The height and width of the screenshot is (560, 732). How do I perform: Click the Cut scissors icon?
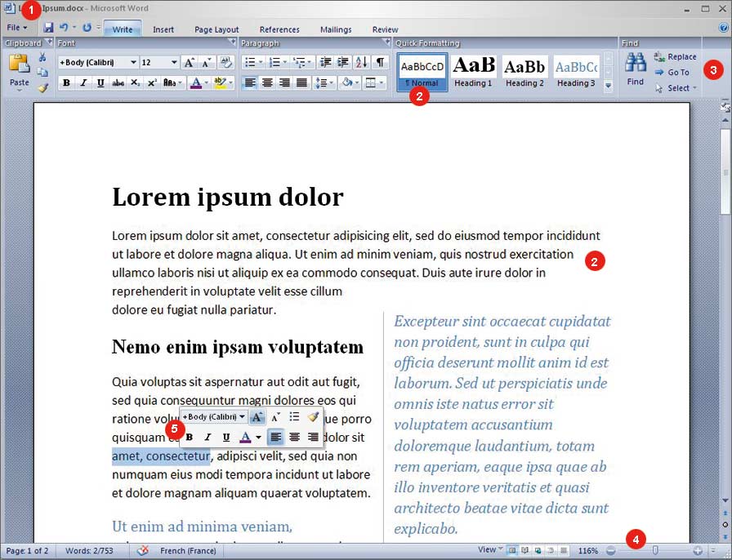tap(42, 57)
